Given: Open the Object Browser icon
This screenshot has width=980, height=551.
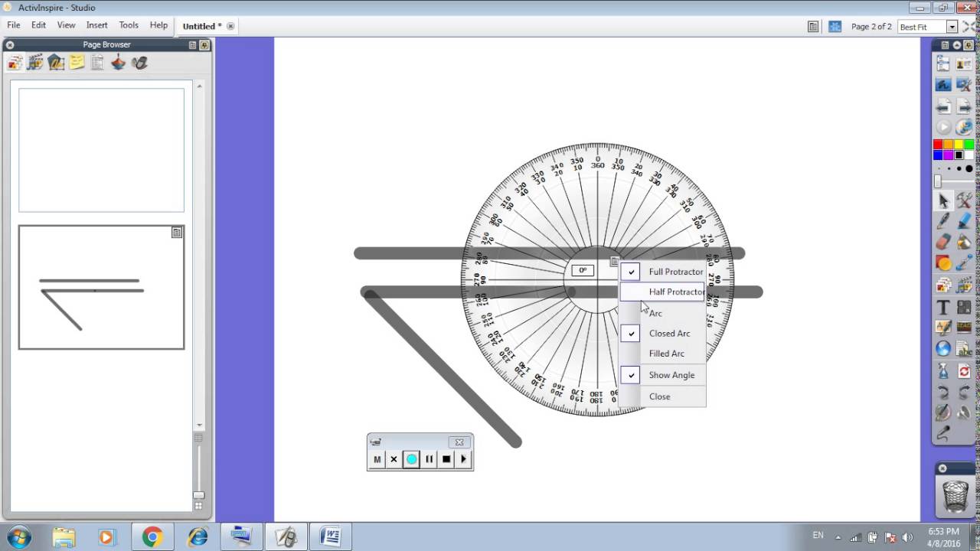Looking at the screenshot, I should coord(56,63).
